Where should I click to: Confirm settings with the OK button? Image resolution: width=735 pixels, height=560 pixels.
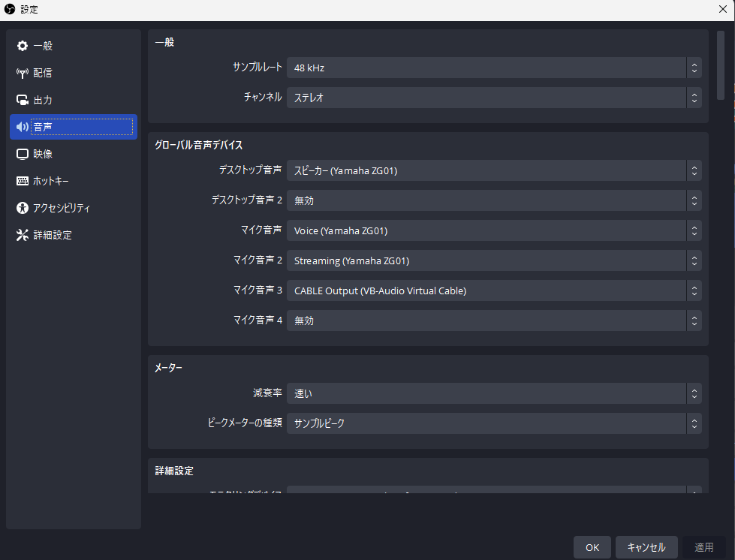(x=592, y=547)
